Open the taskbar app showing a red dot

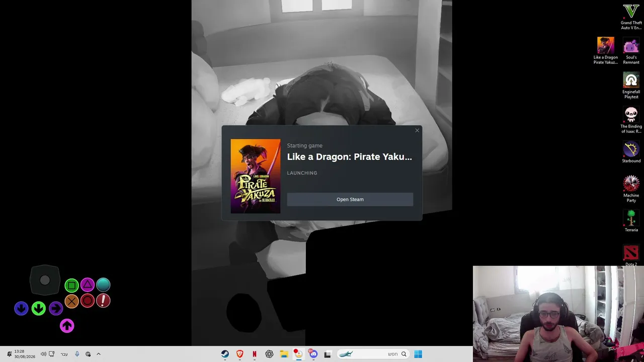click(x=298, y=354)
